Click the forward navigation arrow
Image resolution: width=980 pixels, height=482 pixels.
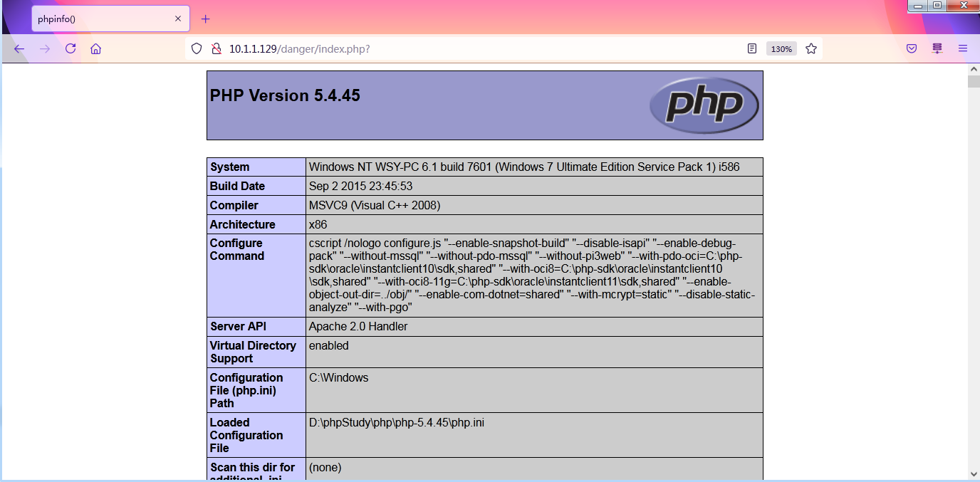(x=45, y=49)
